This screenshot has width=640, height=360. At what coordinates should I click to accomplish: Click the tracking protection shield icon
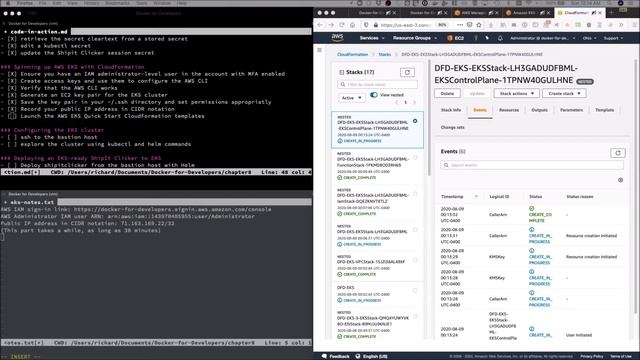pos(366,25)
